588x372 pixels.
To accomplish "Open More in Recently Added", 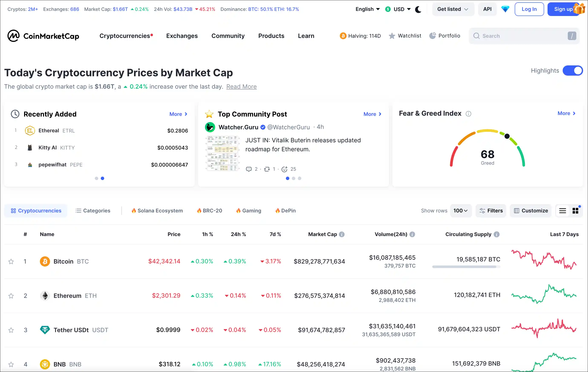I will 178,114.
